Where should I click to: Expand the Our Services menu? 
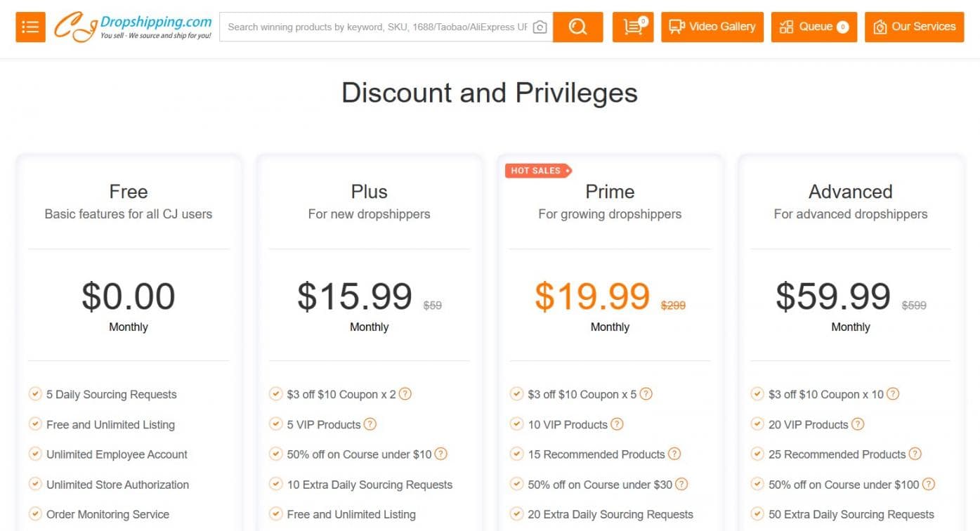click(914, 27)
